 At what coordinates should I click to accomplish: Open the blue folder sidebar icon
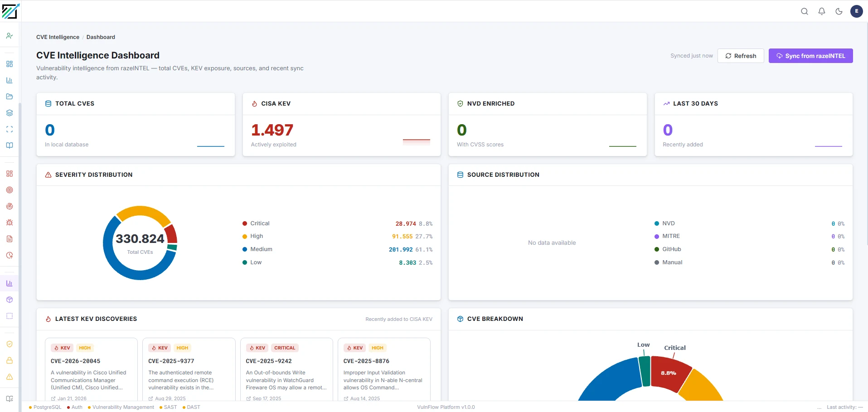click(10, 97)
